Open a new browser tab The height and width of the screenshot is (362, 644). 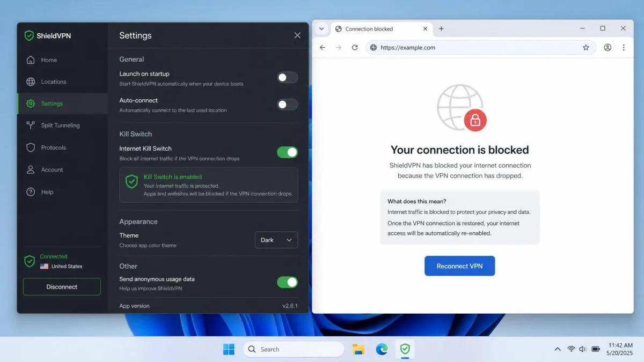(x=441, y=29)
